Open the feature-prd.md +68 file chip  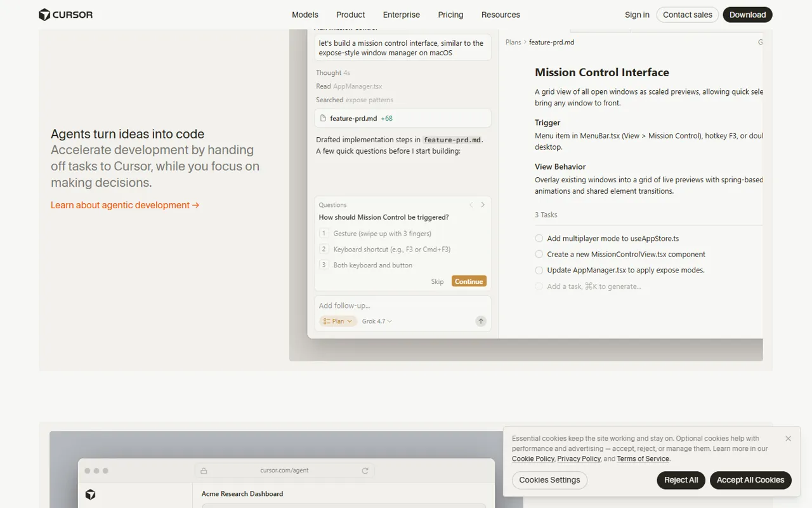coord(403,118)
